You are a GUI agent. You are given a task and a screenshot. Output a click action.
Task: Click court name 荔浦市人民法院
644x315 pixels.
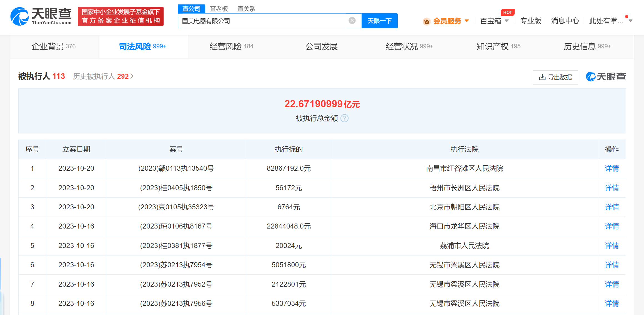(x=464, y=246)
